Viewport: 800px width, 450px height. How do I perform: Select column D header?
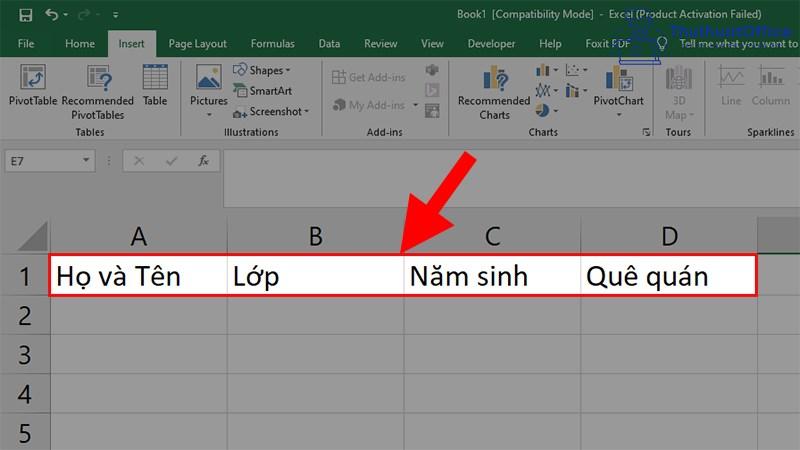point(669,236)
